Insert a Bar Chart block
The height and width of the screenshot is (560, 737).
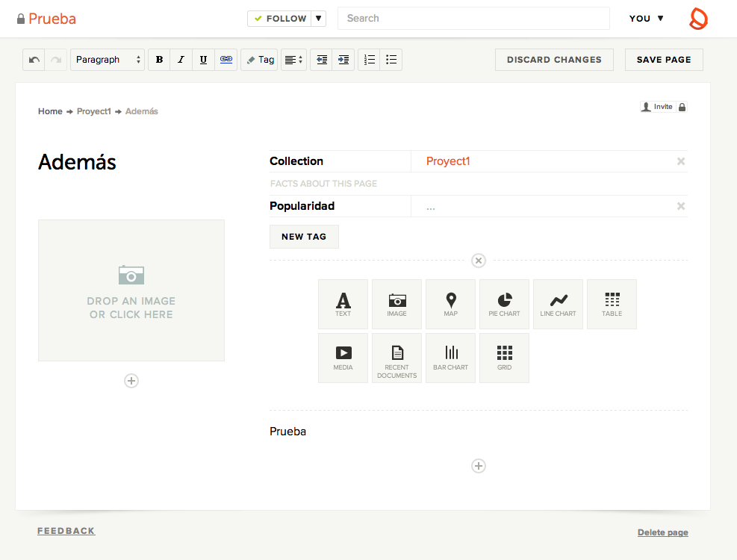(450, 358)
